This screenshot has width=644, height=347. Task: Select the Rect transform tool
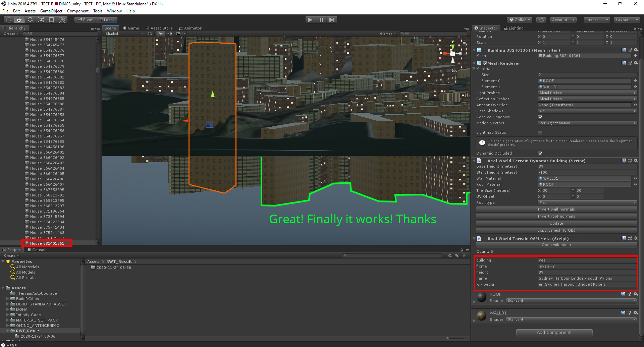(51, 20)
